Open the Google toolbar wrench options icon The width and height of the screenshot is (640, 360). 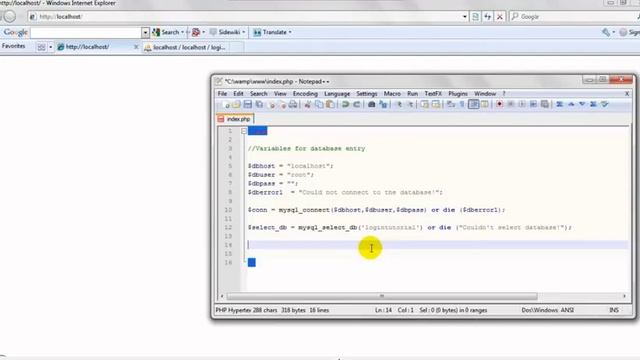click(x=605, y=32)
